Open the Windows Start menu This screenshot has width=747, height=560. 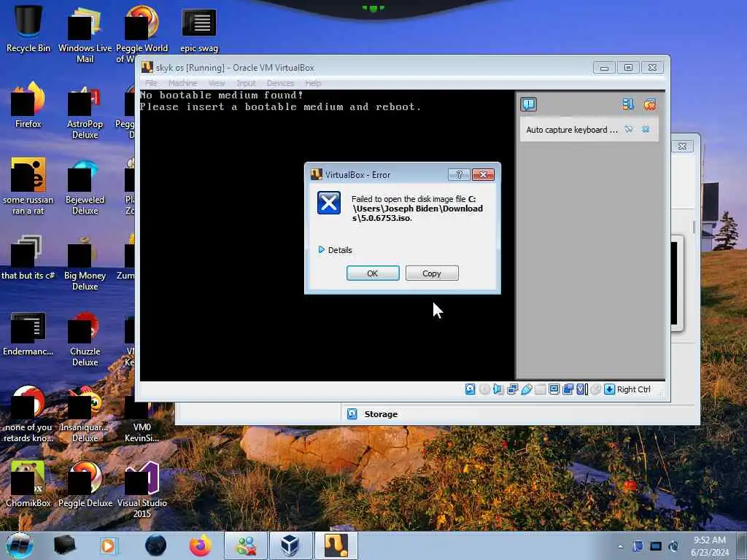20,545
